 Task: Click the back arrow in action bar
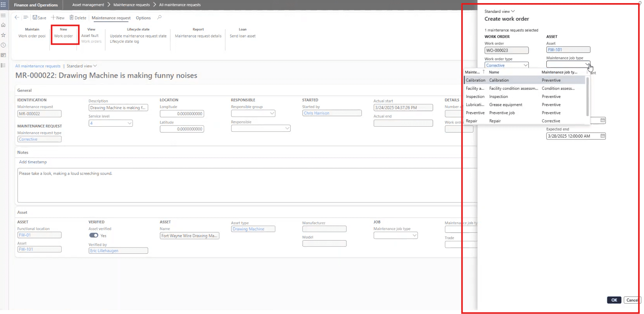(x=17, y=17)
